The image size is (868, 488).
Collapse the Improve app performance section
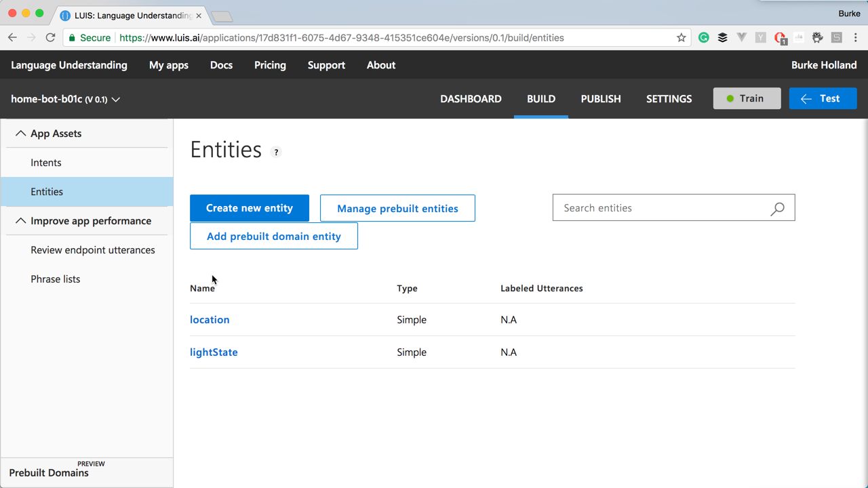point(21,221)
